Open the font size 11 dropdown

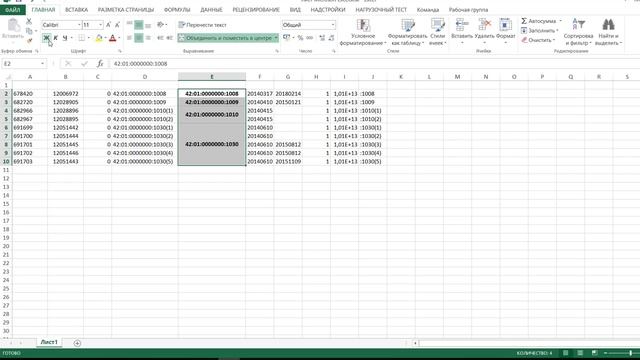point(100,25)
